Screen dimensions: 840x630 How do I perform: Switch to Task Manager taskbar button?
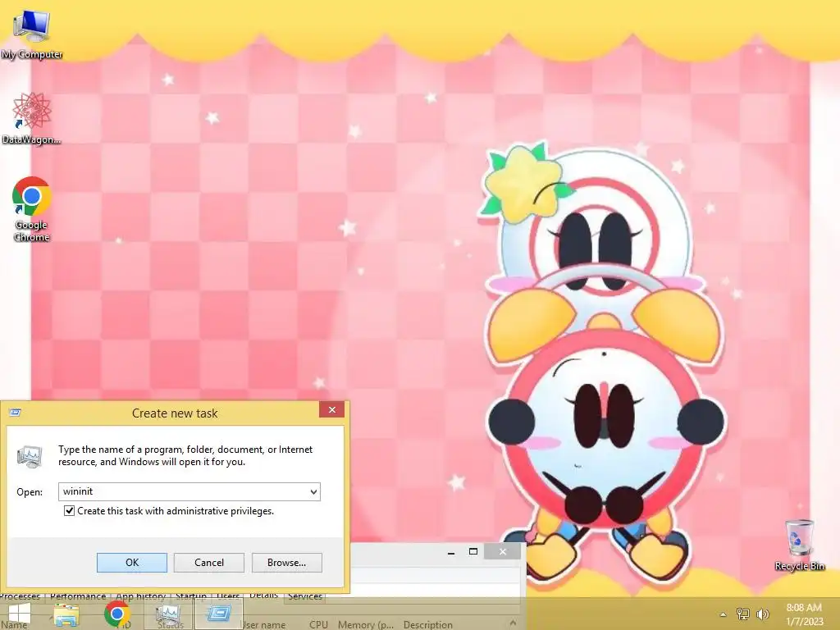168,614
